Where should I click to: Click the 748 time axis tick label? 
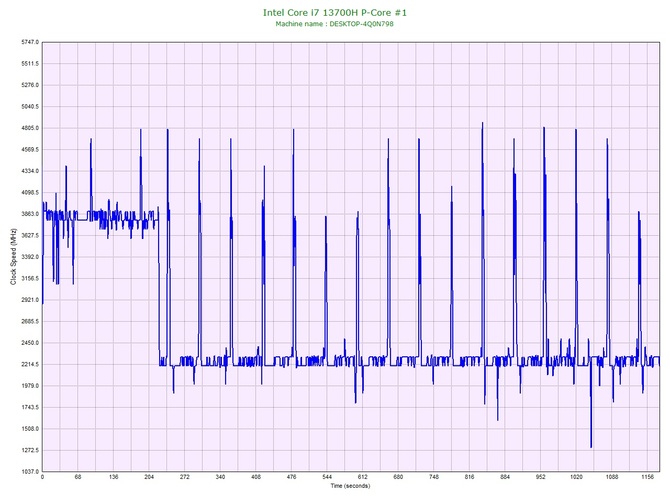point(434,477)
